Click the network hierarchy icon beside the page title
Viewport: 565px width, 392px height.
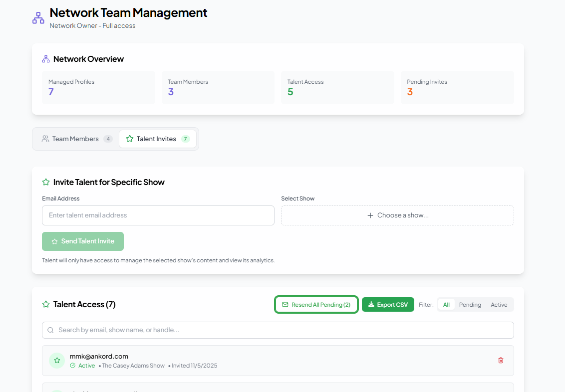pyautogui.click(x=38, y=17)
